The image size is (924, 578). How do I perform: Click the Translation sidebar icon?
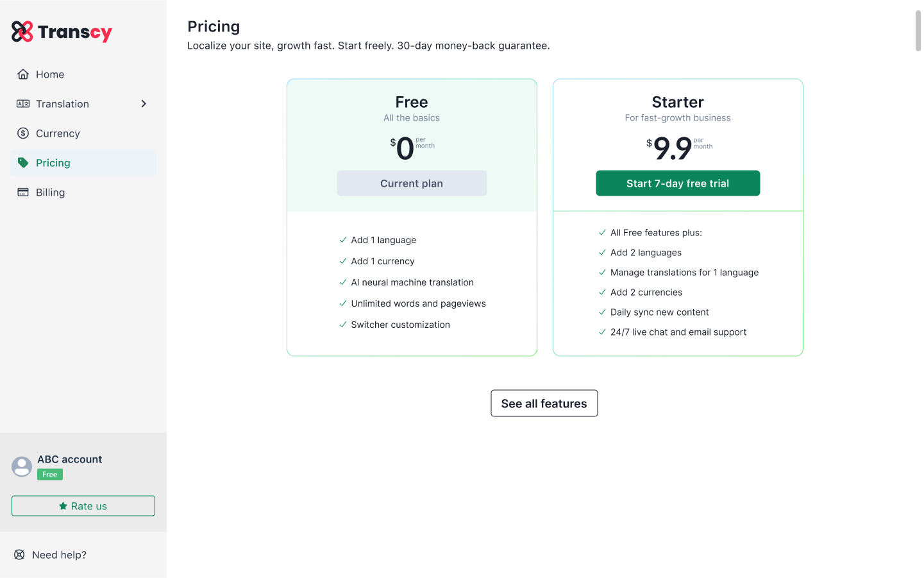(23, 104)
